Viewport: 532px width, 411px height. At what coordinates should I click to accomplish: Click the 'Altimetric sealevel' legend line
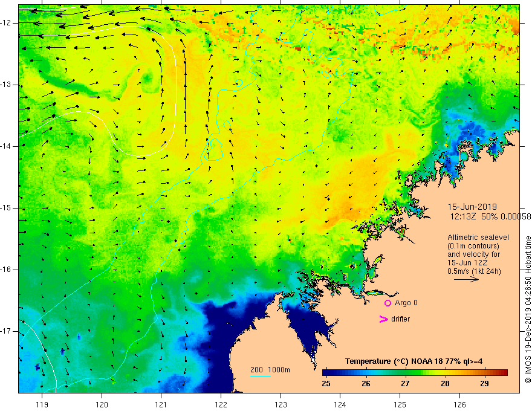(478, 238)
